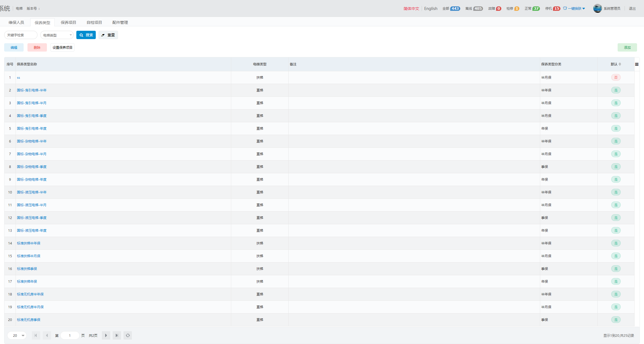The height and width of the screenshot is (344, 644).
Task: Click the system administrator avatar
Action: [x=597, y=8]
